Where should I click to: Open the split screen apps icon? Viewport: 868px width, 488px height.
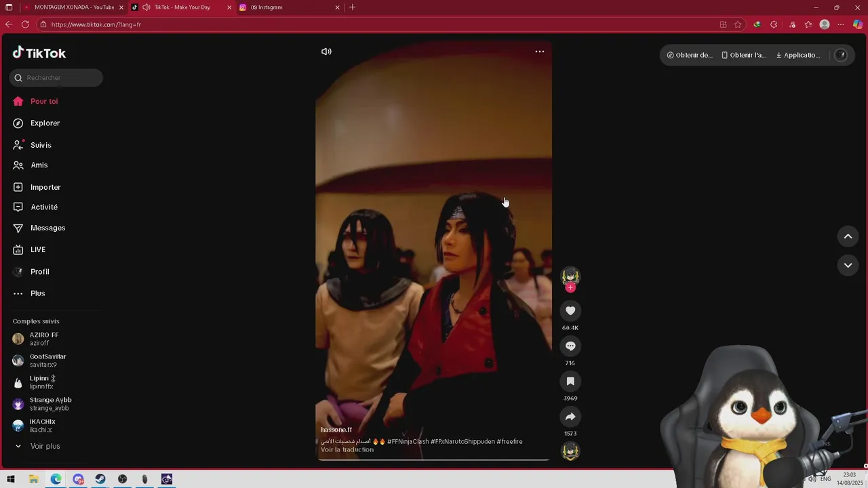(723, 24)
